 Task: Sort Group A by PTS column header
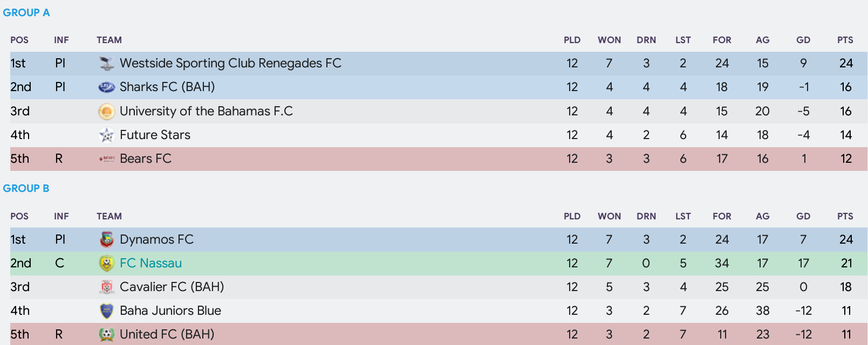[x=845, y=40]
